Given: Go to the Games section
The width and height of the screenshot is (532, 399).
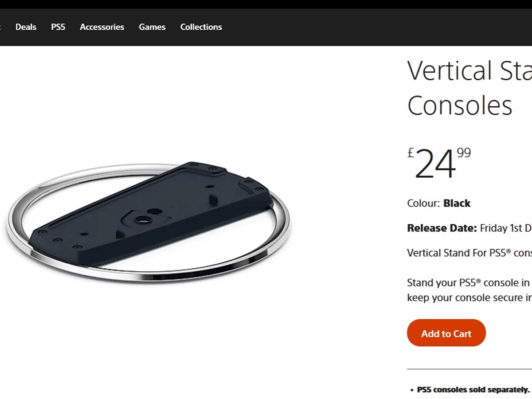Looking at the screenshot, I should (152, 27).
